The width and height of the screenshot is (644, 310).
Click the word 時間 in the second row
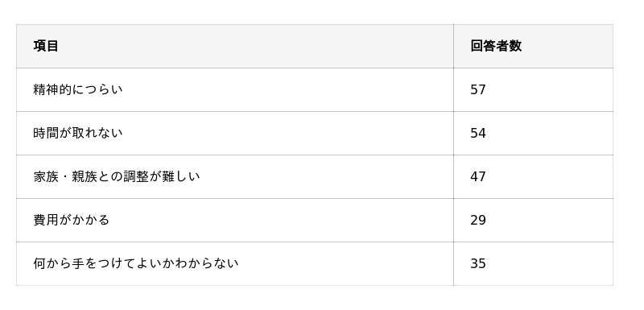point(46,133)
